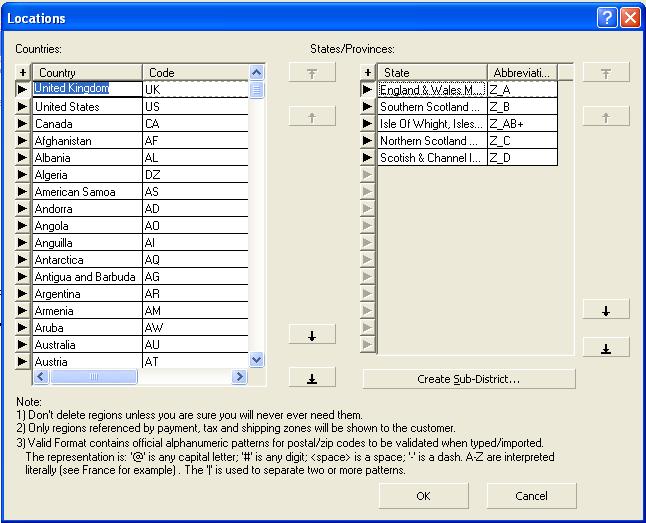Select the Australia row arrow marker

pyautogui.click(x=23, y=344)
